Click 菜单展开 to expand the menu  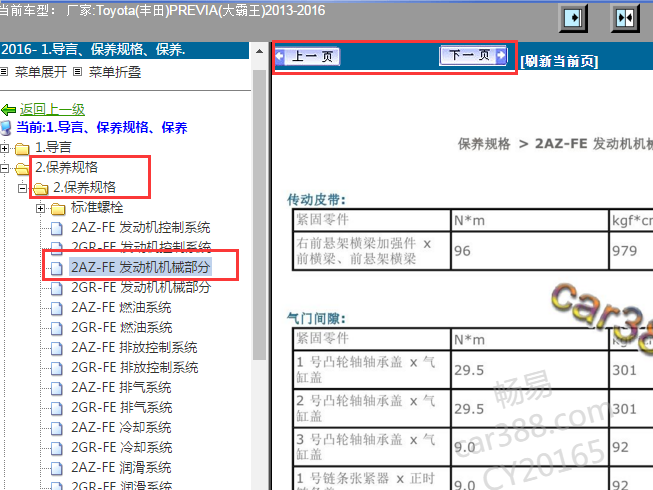point(41,72)
